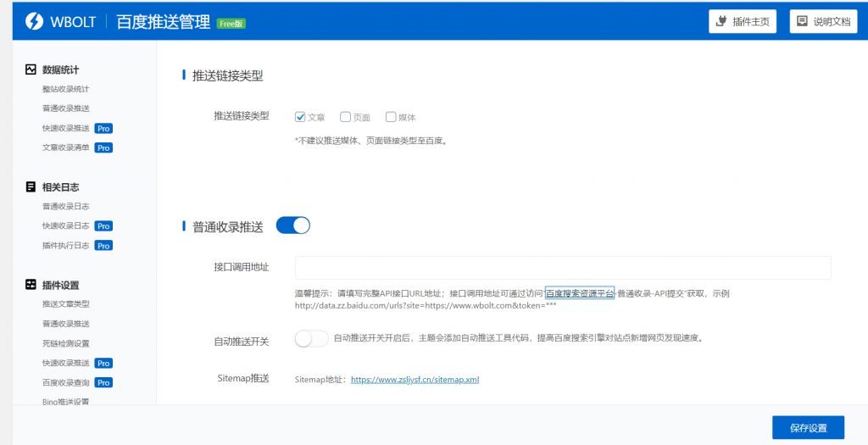Open 快速收录日志 in sidebar

65,225
